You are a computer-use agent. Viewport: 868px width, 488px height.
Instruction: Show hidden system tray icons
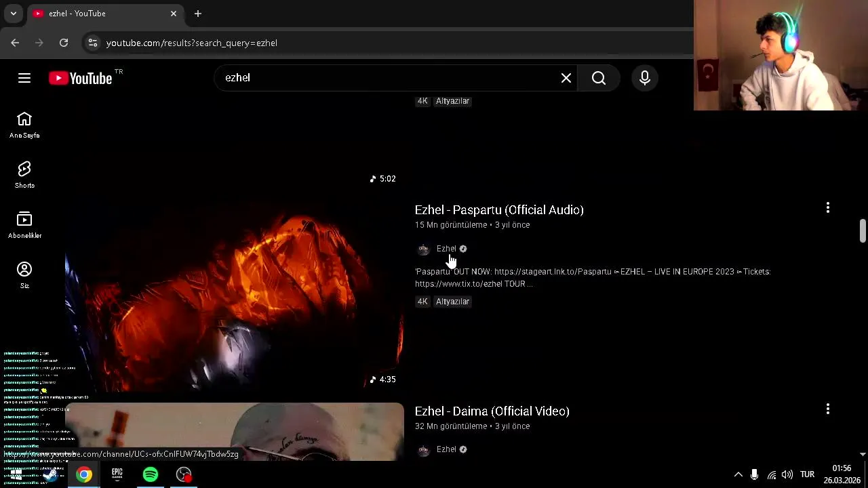click(x=738, y=474)
